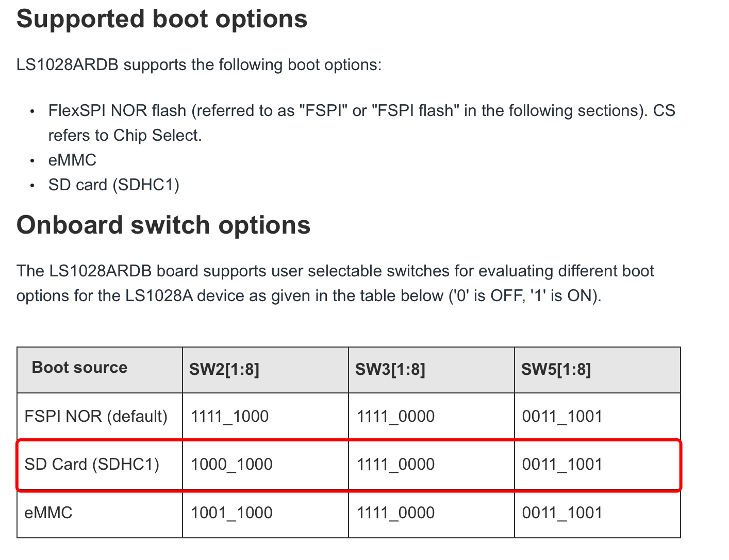Screen dimensions: 729x560
Task: Click the SW2 value 1001_1000 cell
Action: coord(231,513)
